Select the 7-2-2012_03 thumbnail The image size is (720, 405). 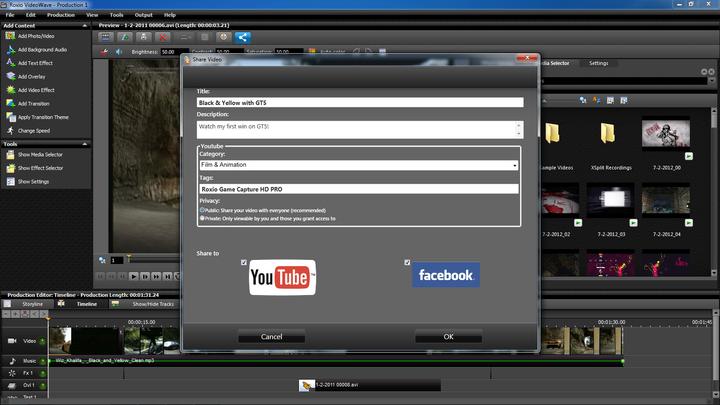(x=610, y=200)
